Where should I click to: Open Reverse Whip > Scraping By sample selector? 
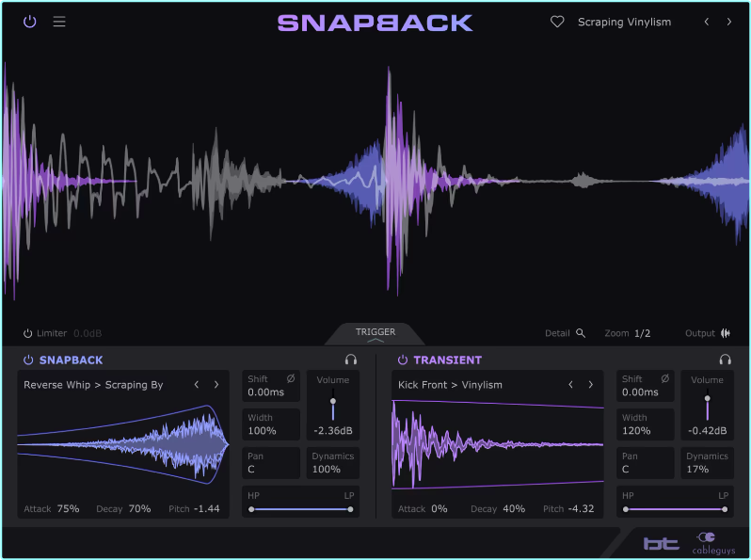93,385
